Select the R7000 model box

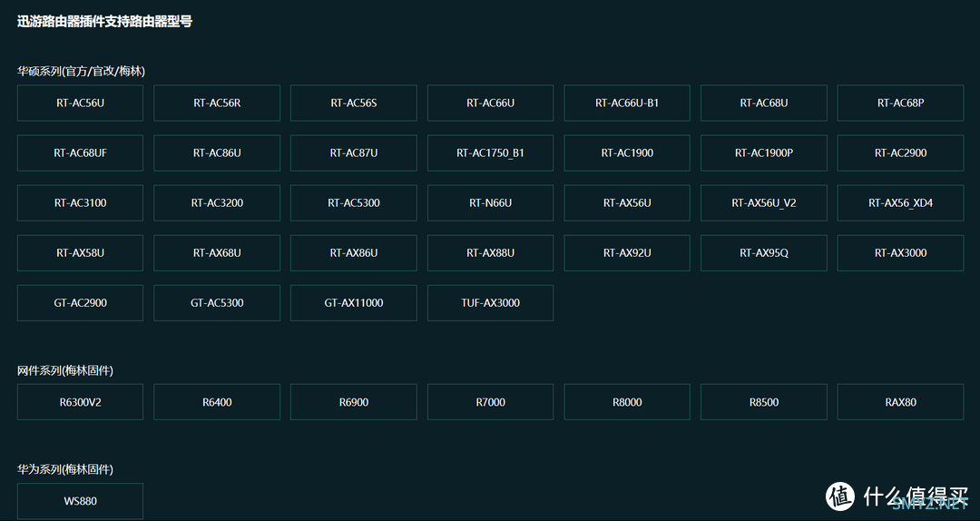click(491, 402)
